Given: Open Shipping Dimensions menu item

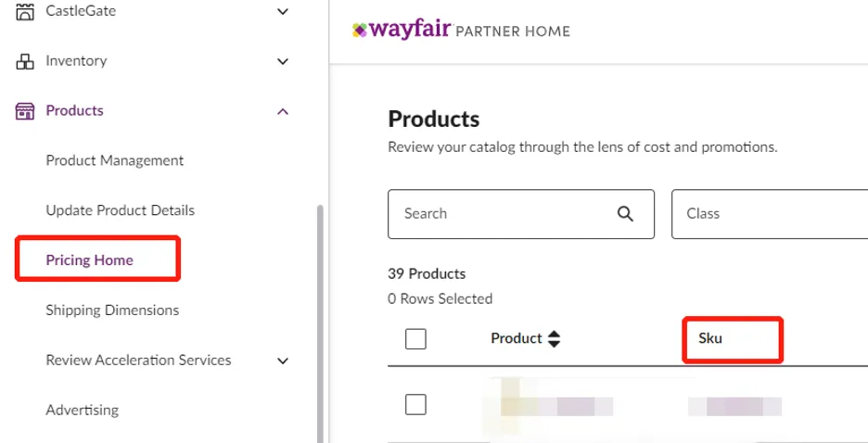Looking at the screenshot, I should (x=112, y=310).
